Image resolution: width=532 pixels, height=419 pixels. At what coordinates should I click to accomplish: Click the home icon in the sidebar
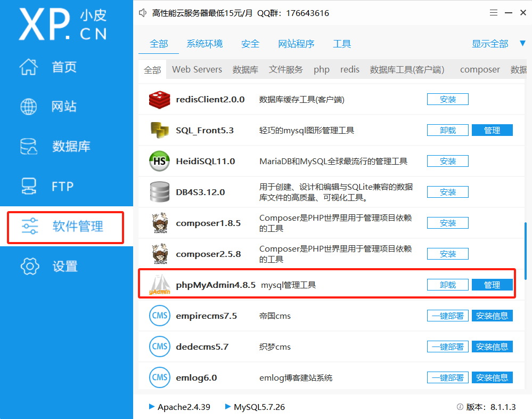(x=29, y=67)
